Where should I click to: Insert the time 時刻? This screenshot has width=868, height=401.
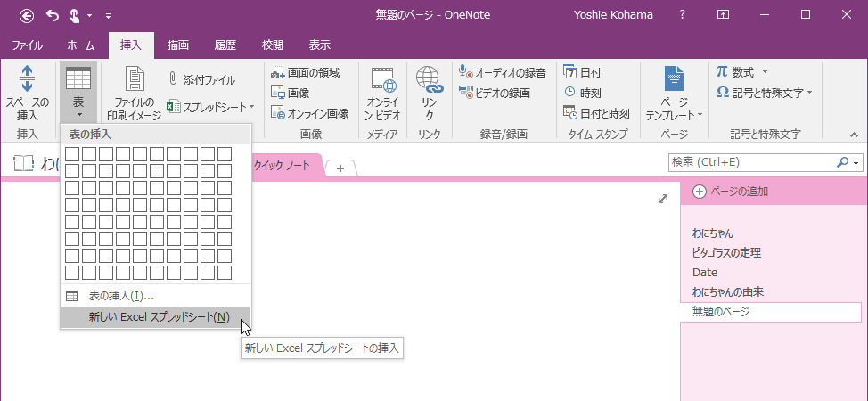point(582,93)
